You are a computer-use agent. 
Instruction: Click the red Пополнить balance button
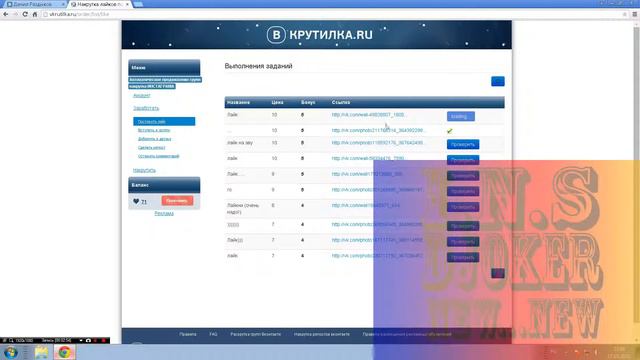(177, 200)
